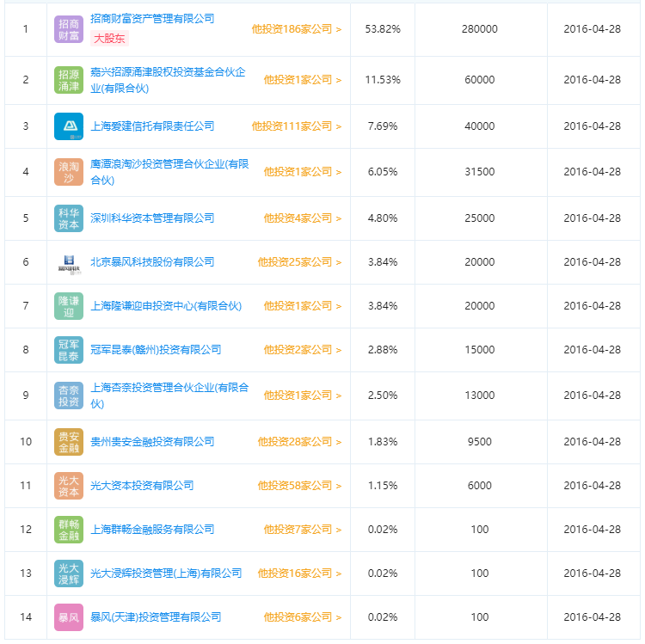
Task: Select the 60000 contribution amount cell
Action: [480, 80]
